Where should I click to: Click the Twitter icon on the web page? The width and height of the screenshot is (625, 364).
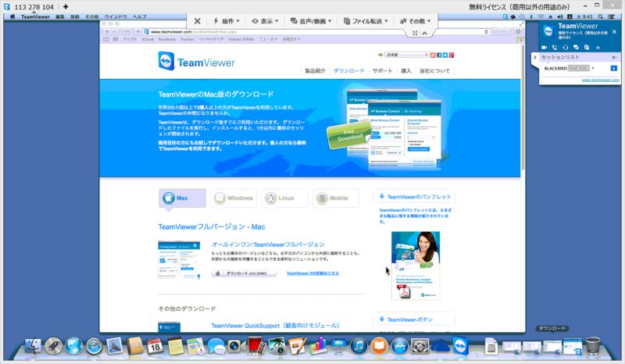(445, 55)
